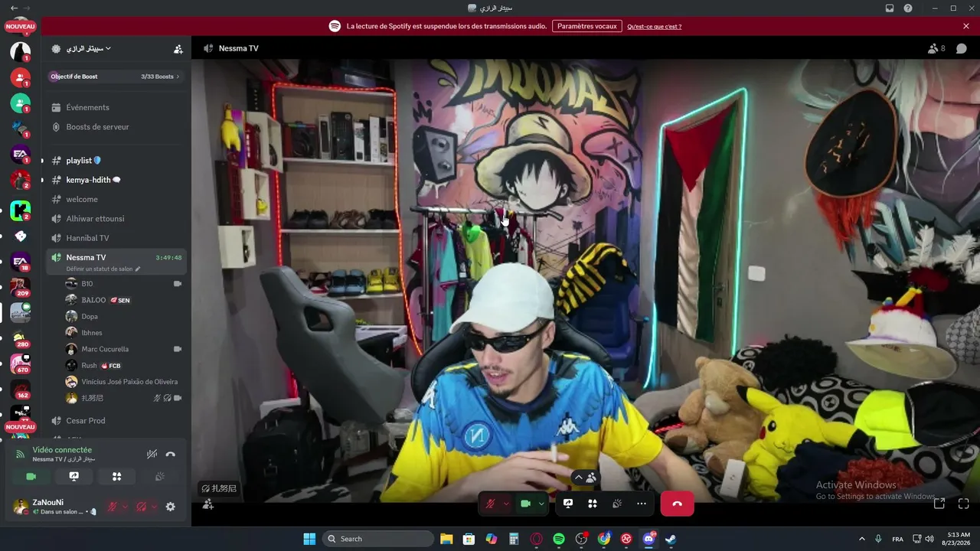980x551 pixels.
Task: Join the Cesar Prod voice channel
Action: tap(116, 421)
